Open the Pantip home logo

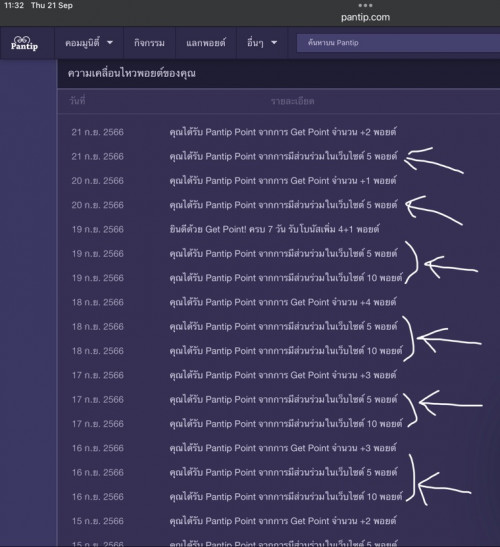pos(24,43)
